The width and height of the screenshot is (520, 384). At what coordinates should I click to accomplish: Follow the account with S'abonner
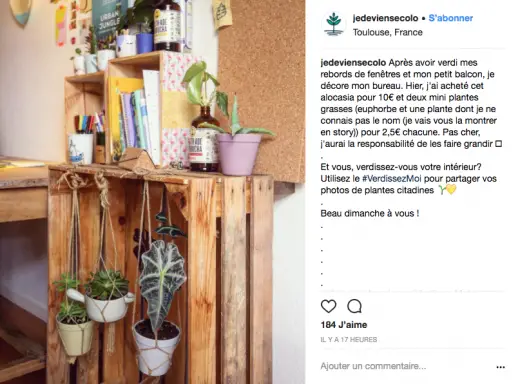pos(451,18)
